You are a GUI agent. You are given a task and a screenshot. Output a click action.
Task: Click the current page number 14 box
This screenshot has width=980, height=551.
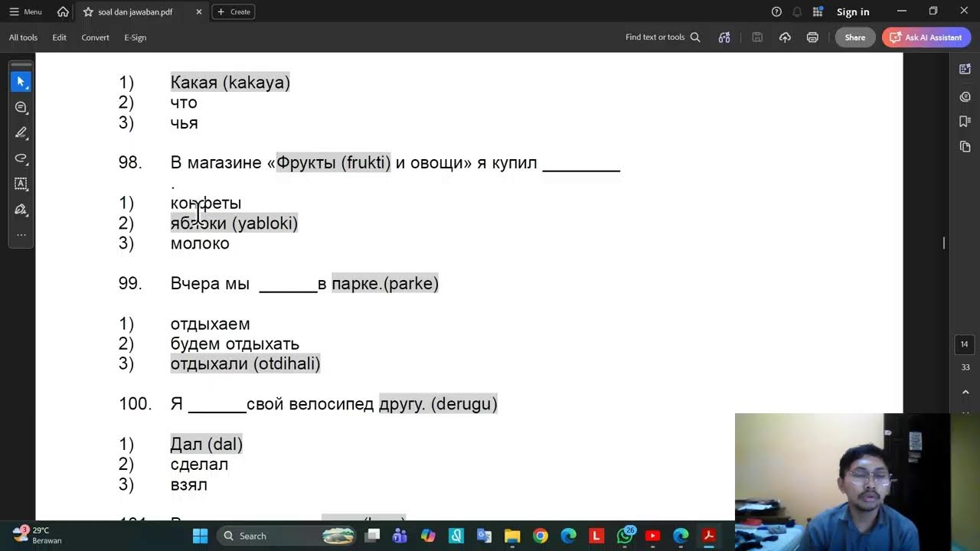pyautogui.click(x=965, y=344)
